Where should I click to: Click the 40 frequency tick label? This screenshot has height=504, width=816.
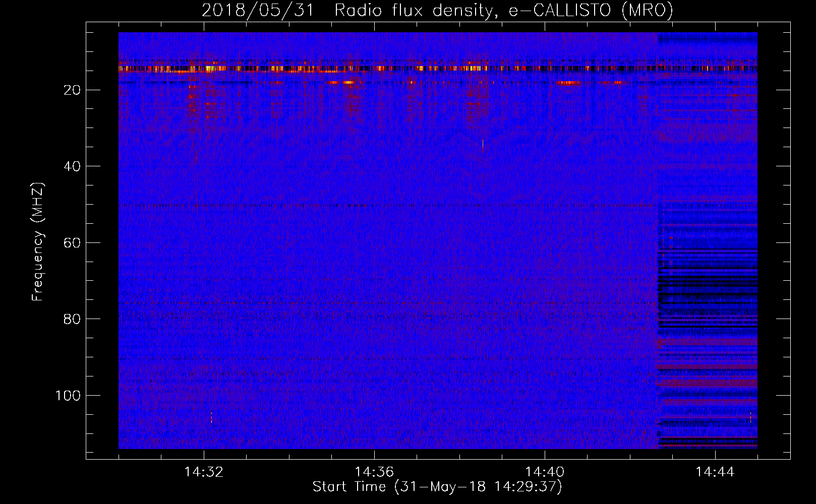[x=73, y=166]
